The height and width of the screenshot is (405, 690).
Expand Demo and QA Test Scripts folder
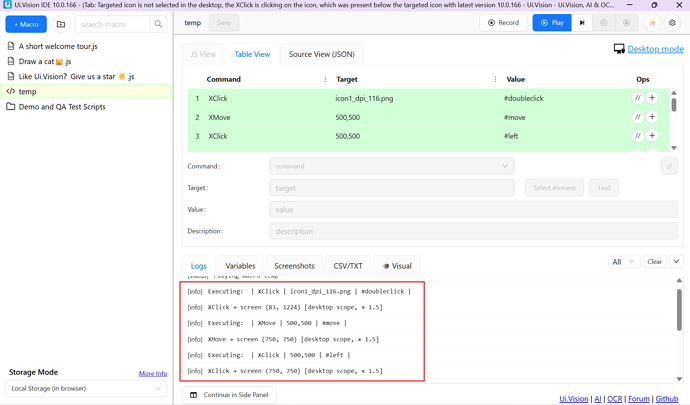62,107
